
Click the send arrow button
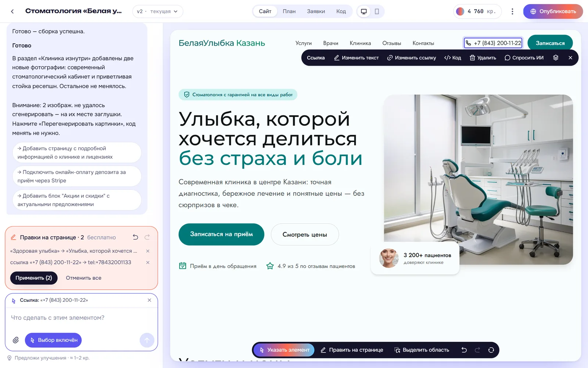click(147, 340)
